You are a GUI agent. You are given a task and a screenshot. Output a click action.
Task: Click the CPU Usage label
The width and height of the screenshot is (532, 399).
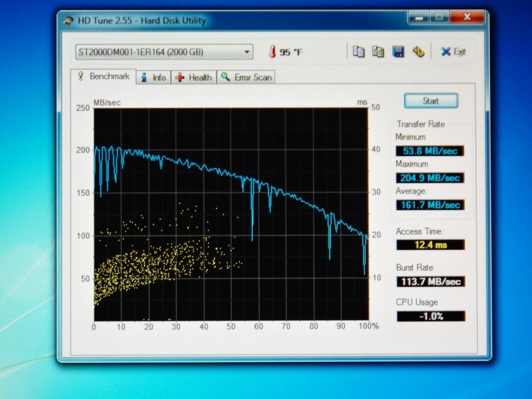point(417,302)
